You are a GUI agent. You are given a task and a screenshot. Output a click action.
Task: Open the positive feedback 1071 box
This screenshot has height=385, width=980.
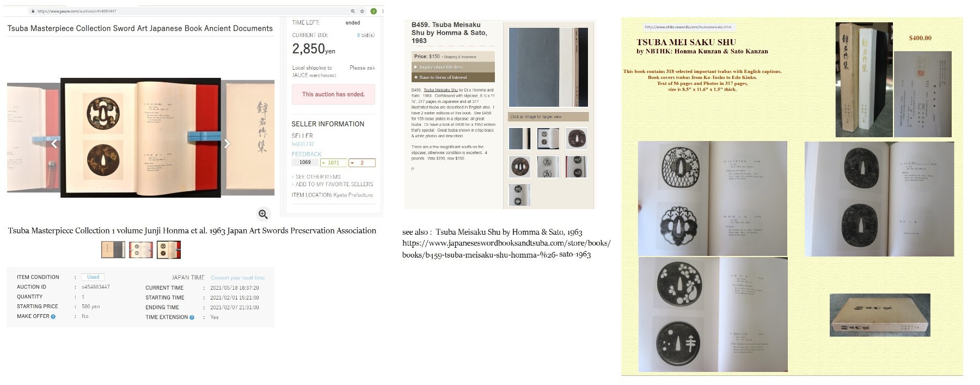pos(333,163)
